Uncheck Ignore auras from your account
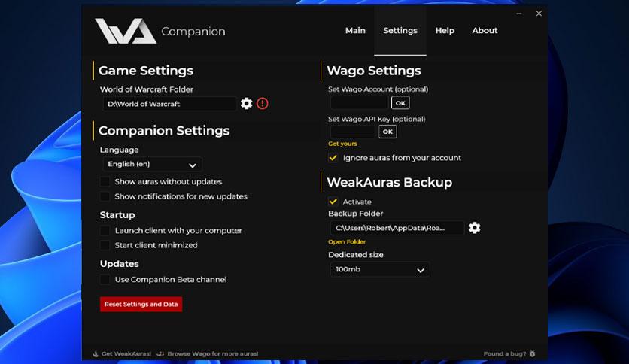The image size is (629, 364). 333,158
